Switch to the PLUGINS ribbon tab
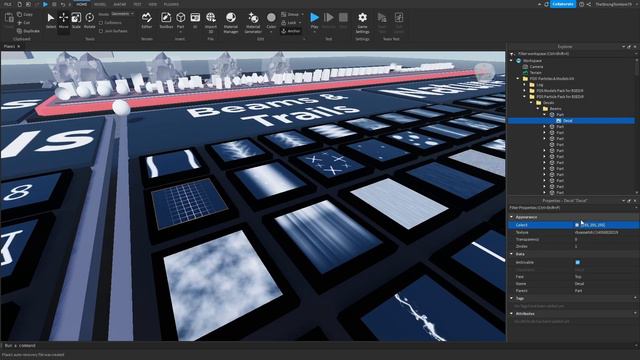This screenshot has height=360, width=640. coord(171,4)
